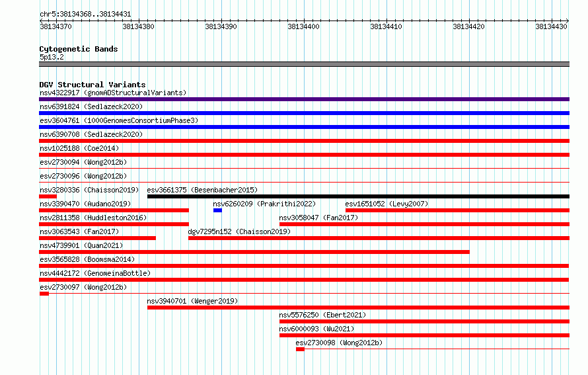Image resolution: width=588 pixels, height=375 pixels.
Task: Click the nsv4322917 gnomADStructuralVariants label
Action: point(113,93)
